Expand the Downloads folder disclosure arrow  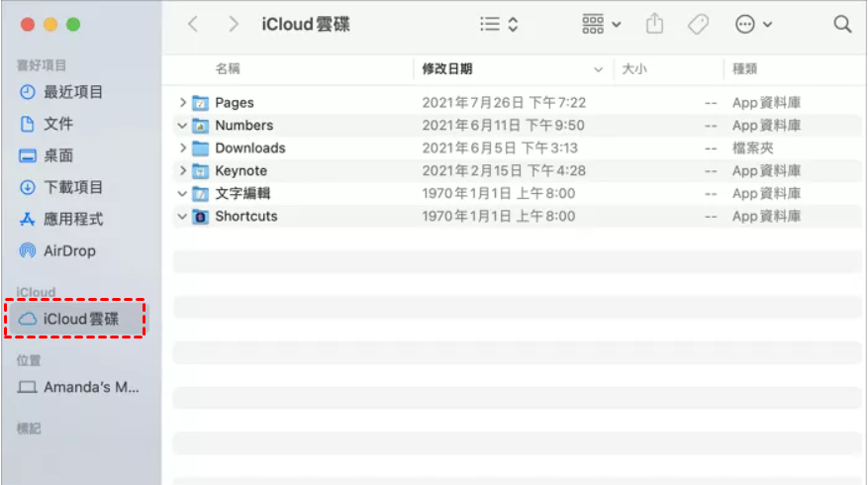[x=182, y=148]
